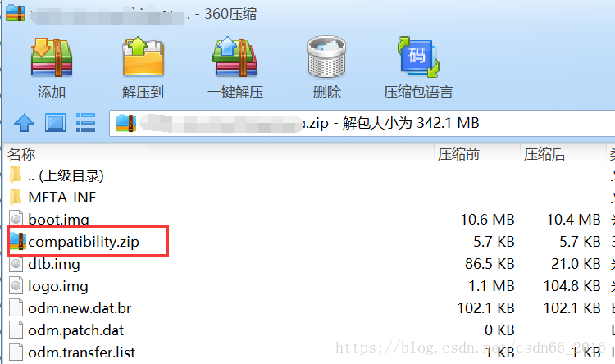Click the 删除 (Delete) trash bin icon
The image size is (615, 364).
(326, 57)
